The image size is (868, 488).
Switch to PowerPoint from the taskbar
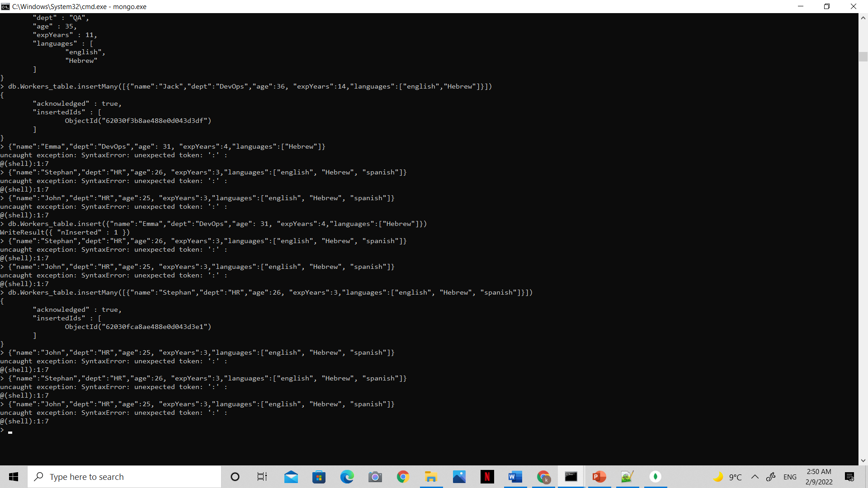(x=599, y=477)
